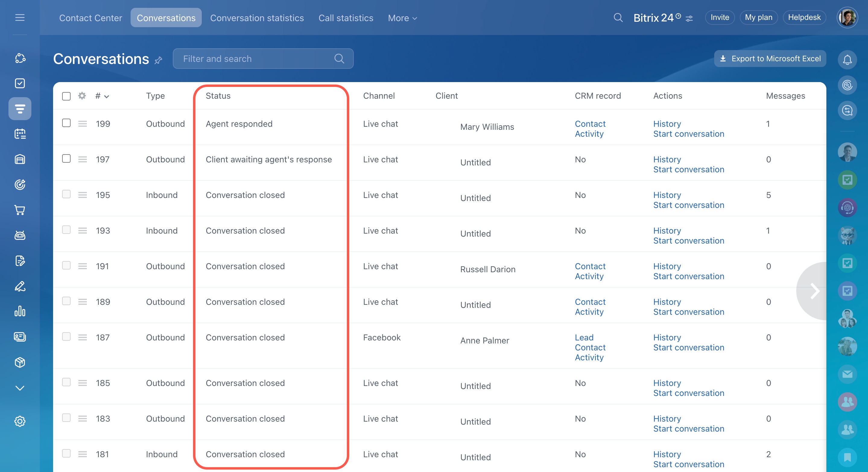Screen dimensions: 868x472
Task: Open the shopping cart sidebar icon
Action: (20, 210)
